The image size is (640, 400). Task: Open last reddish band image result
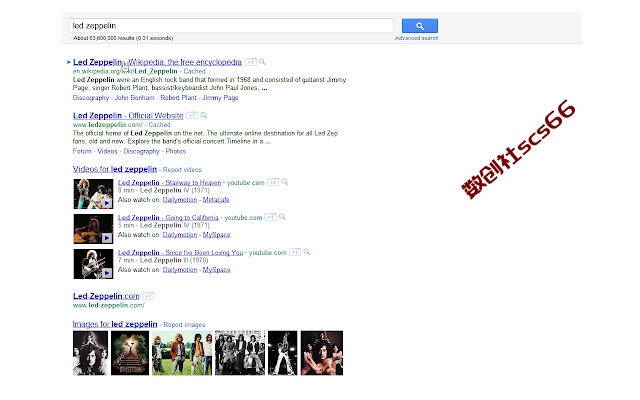(x=322, y=353)
